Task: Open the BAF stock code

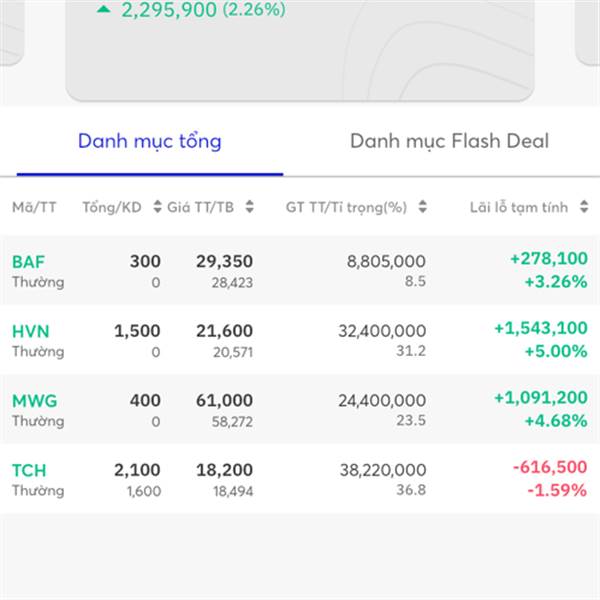Action: [28, 262]
